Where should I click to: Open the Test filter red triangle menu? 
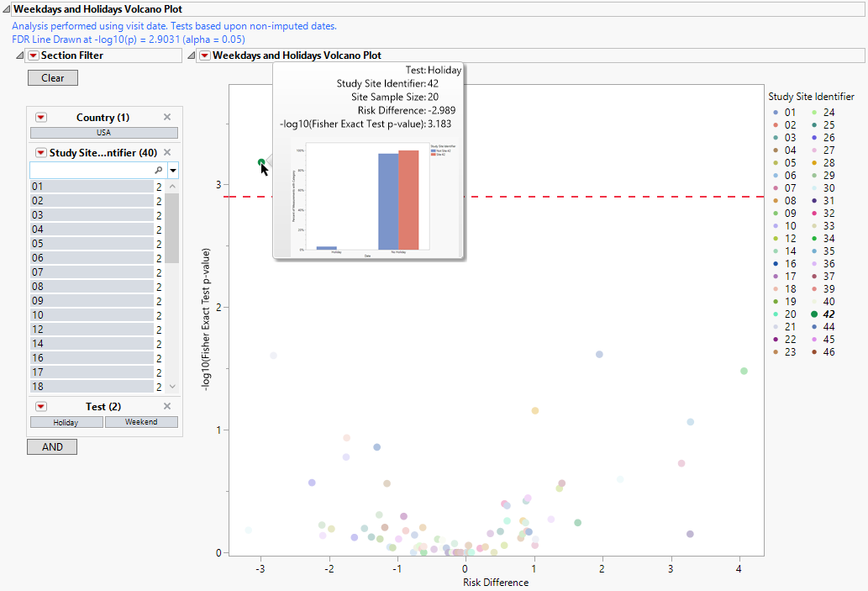[x=40, y=406]
